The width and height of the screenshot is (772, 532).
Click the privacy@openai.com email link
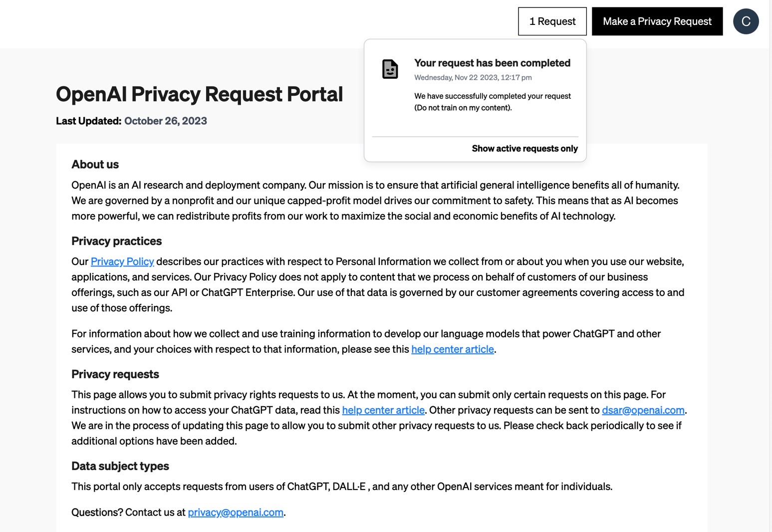[x=236, y=513]
